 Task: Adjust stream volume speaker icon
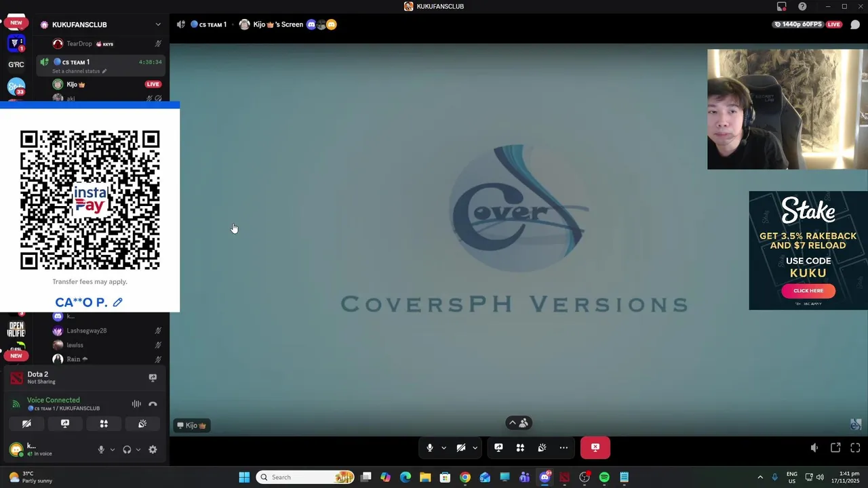814,447
